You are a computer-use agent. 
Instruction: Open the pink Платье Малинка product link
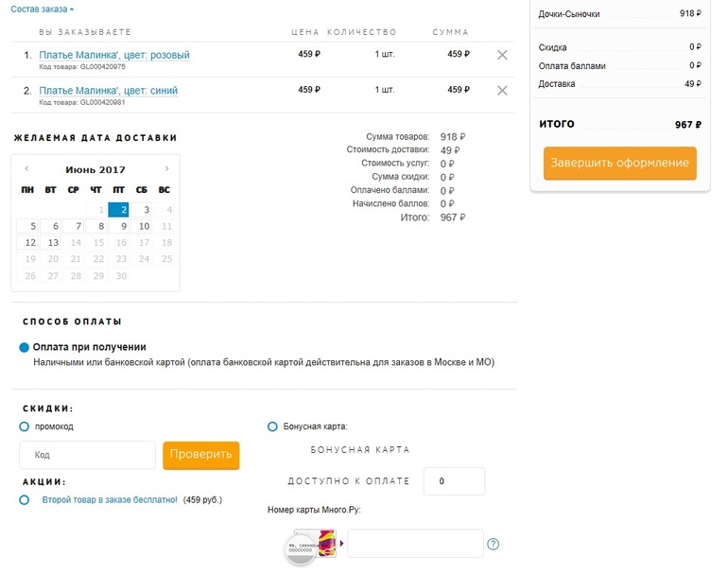point(113,55)
